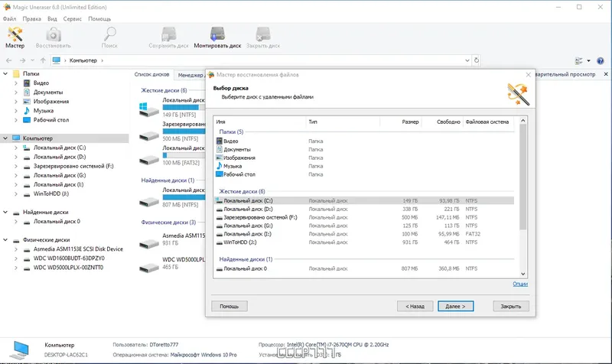Viewport: 612px width, 364px height.
Task: Click the Asmedia physical disk icon
Action: click(x=148, y=244)
